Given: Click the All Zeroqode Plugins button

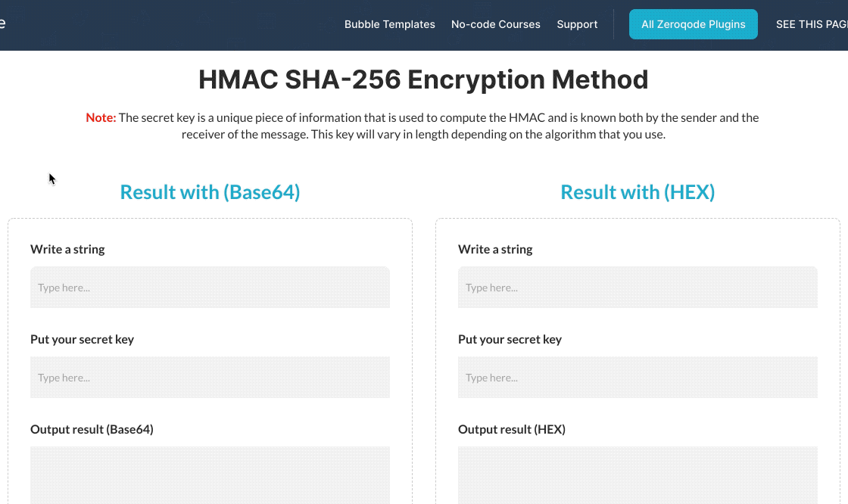Looking at the screenshot, I should pos(693,24).
